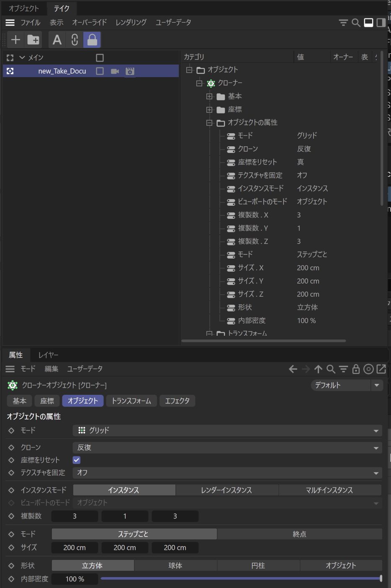Viewport: 391px width, 588px height.
Task: Open Attributes in new window icon
Action: 381,369
